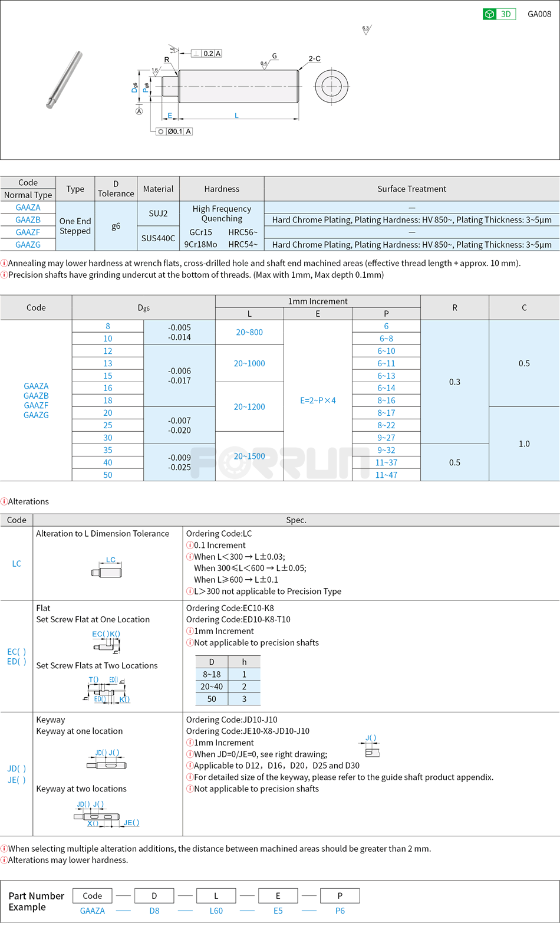
Task: Click the set screw flat one-location diagram
Action: point(106,642)
